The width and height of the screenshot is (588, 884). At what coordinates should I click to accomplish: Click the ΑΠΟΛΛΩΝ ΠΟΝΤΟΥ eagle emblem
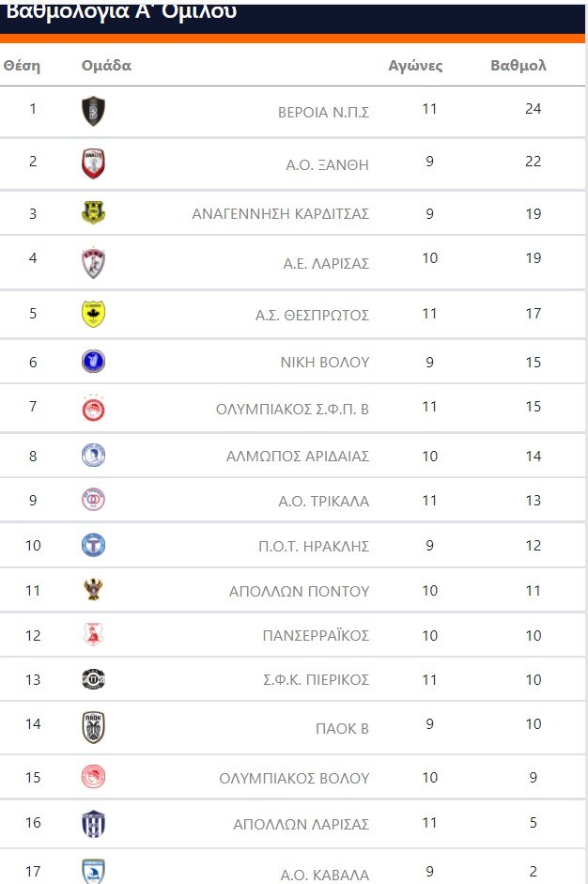point(93,590)
